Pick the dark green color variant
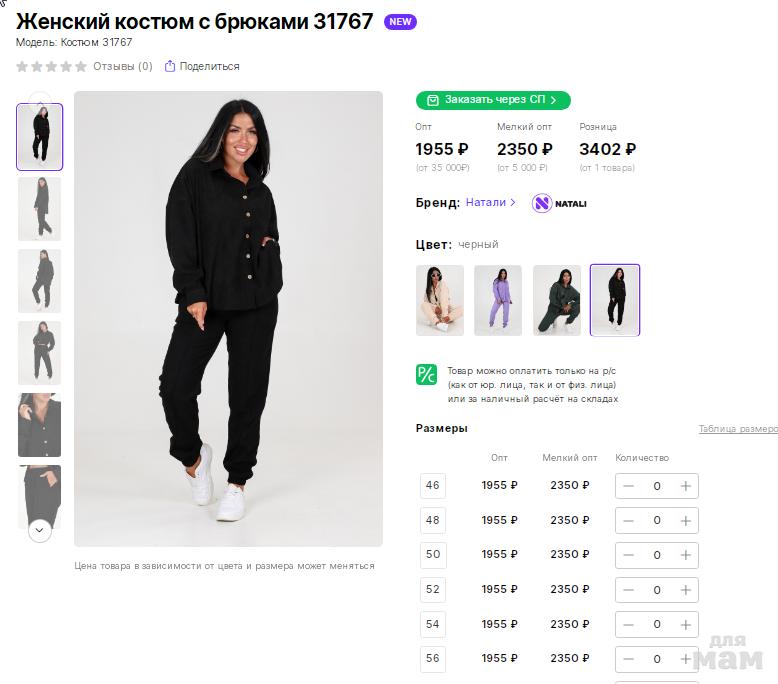Image resolution: width=778 pixels, height=684 pixels. [557, 300]
